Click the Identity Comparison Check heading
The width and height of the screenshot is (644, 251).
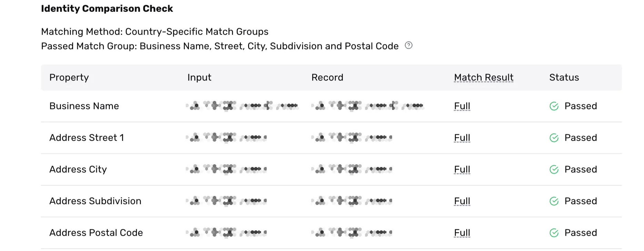[x=107, y=9]
